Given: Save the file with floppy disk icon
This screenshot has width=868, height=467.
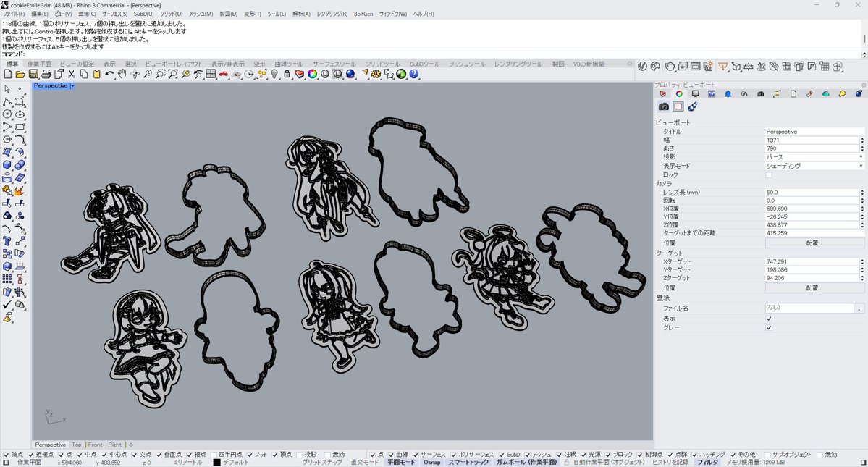Looking at the screenshot, I should pyautogui.click(x=33, y=74).
